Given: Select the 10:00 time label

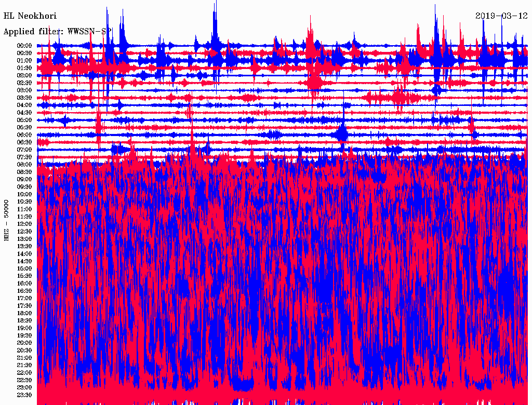Looking at the screenshot, I should pos(24,194).
